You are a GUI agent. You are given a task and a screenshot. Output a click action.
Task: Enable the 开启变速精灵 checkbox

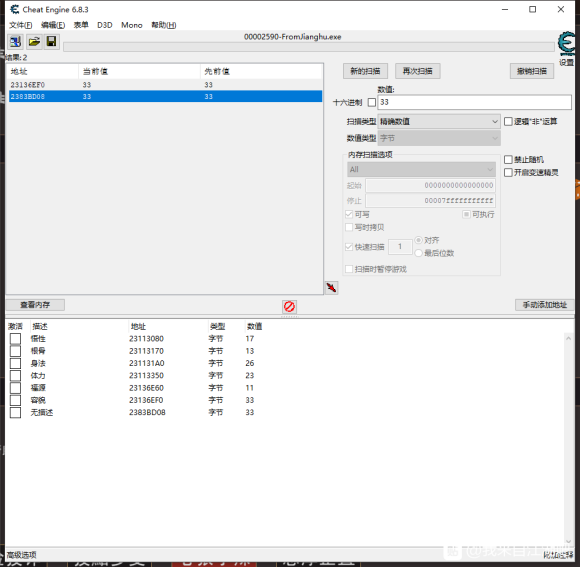[508, 172]
